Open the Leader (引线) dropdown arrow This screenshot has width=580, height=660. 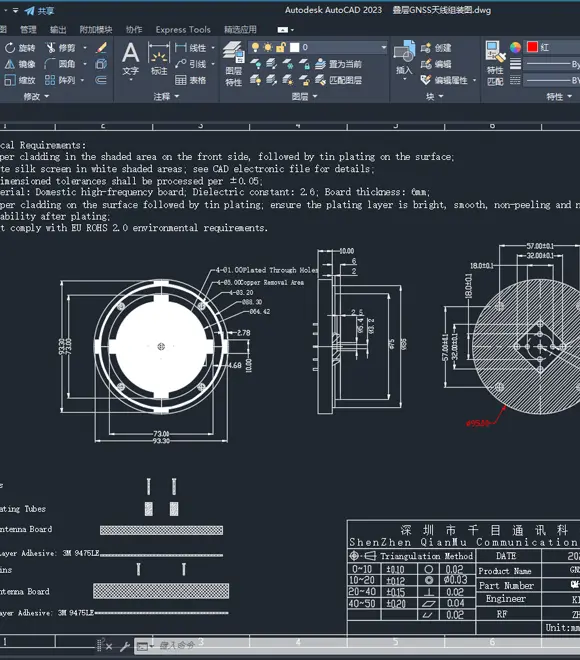[213, 64]
